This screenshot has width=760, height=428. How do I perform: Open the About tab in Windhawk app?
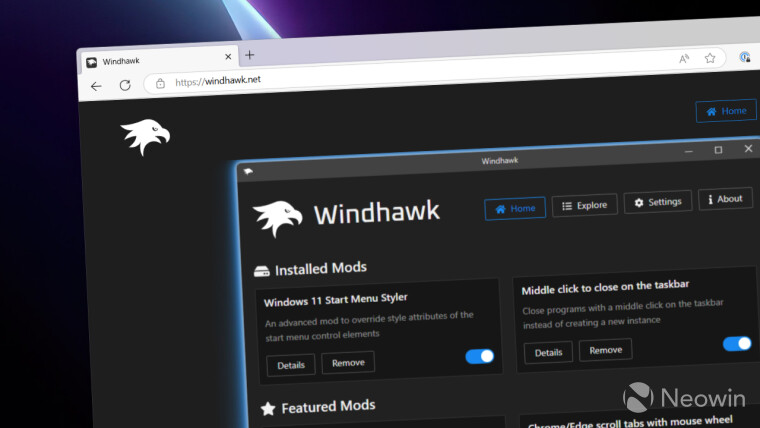coord(725,199)
